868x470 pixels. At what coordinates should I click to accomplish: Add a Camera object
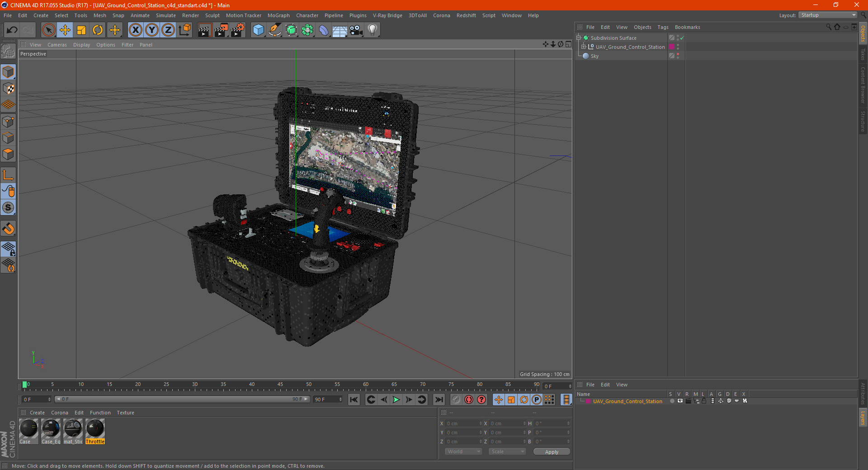pos(356,30)
